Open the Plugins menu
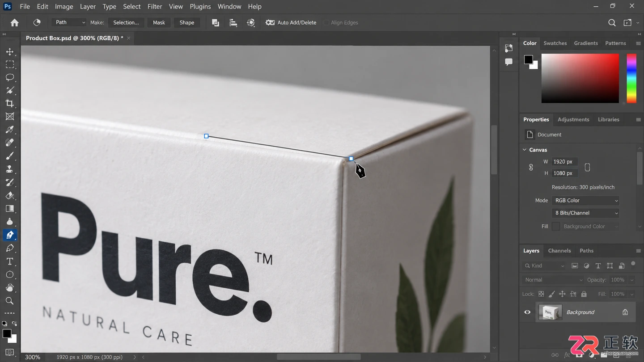 200,6
